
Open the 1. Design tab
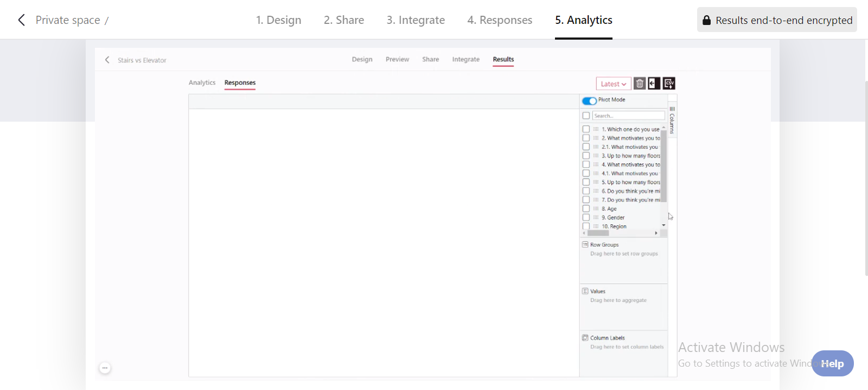click(279, 20)
